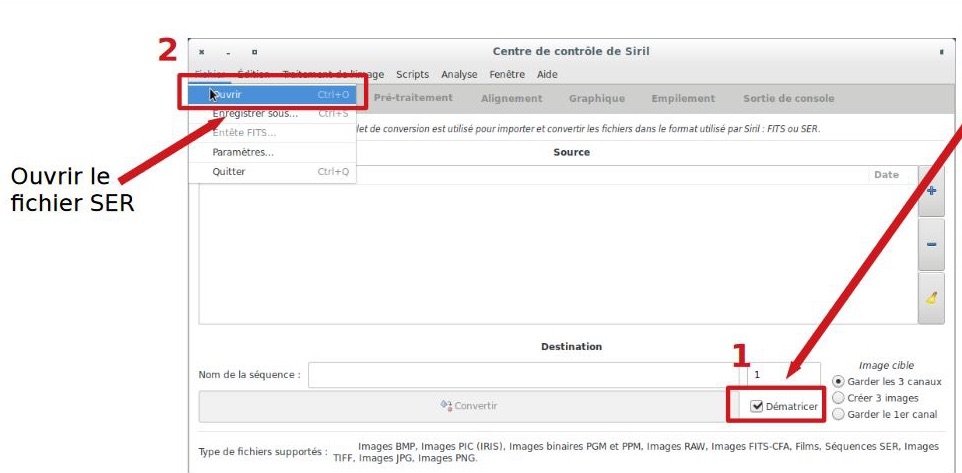Remove selected file with the minus button

click(931, 244)
